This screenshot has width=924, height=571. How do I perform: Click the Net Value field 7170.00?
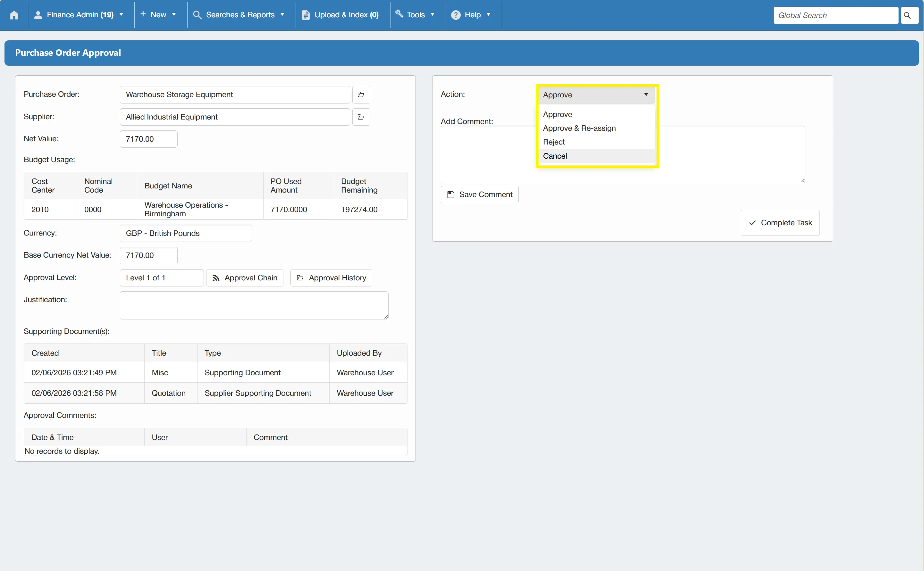click(x=148, y=139)
